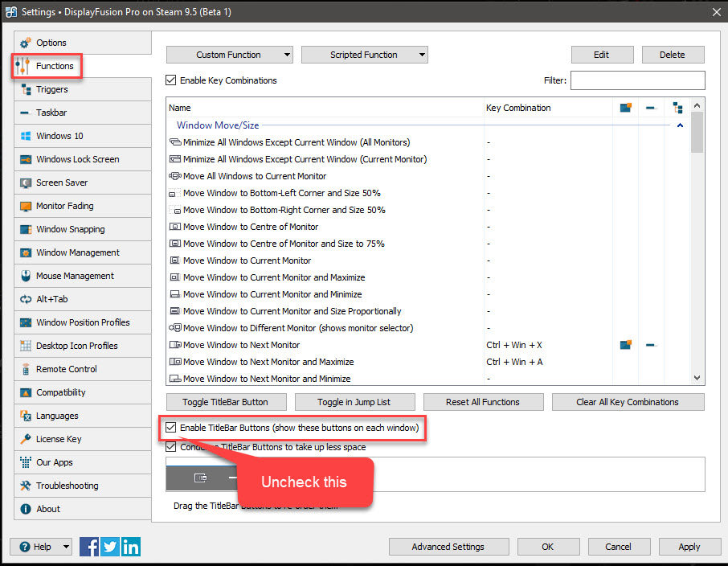Switch to the Triggers tab
The width and height of the screenshot is (728, 566).
coord(51,89)
